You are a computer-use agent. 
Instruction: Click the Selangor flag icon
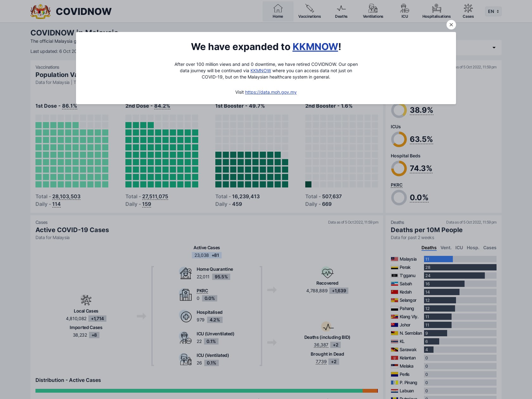394,300
